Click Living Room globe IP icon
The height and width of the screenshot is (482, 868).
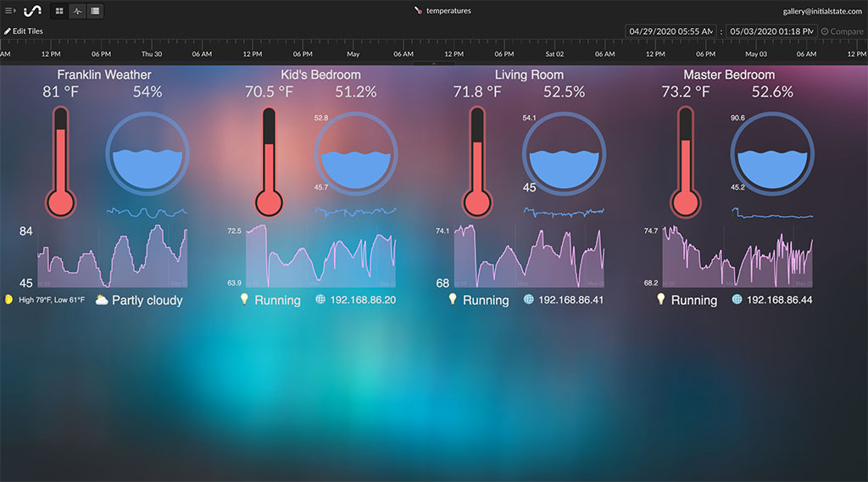(x=529, y=299)
